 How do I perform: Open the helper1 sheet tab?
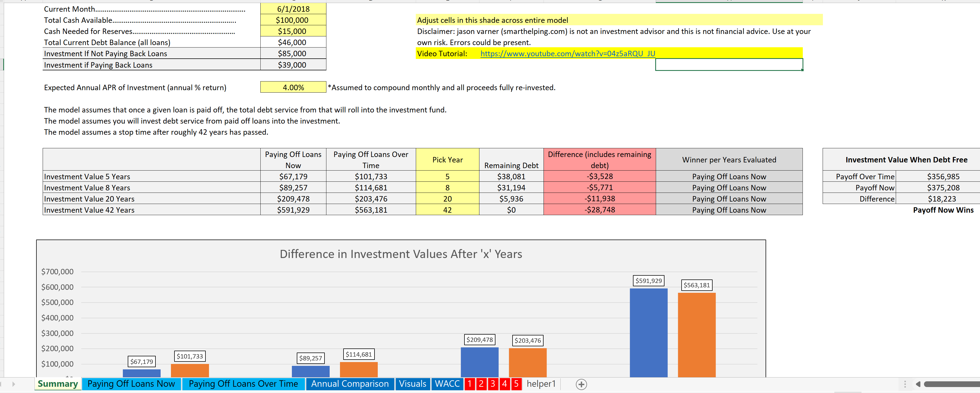coord(541,384)
